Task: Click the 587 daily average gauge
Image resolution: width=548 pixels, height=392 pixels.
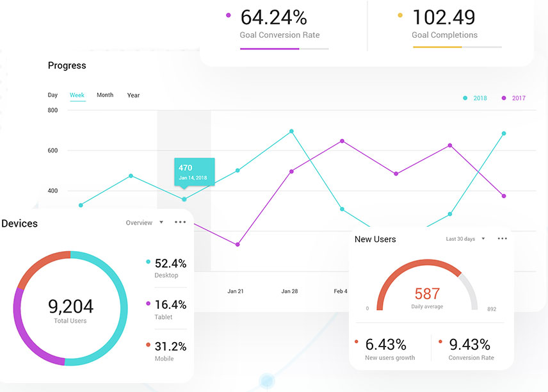Action: point(427,294)
